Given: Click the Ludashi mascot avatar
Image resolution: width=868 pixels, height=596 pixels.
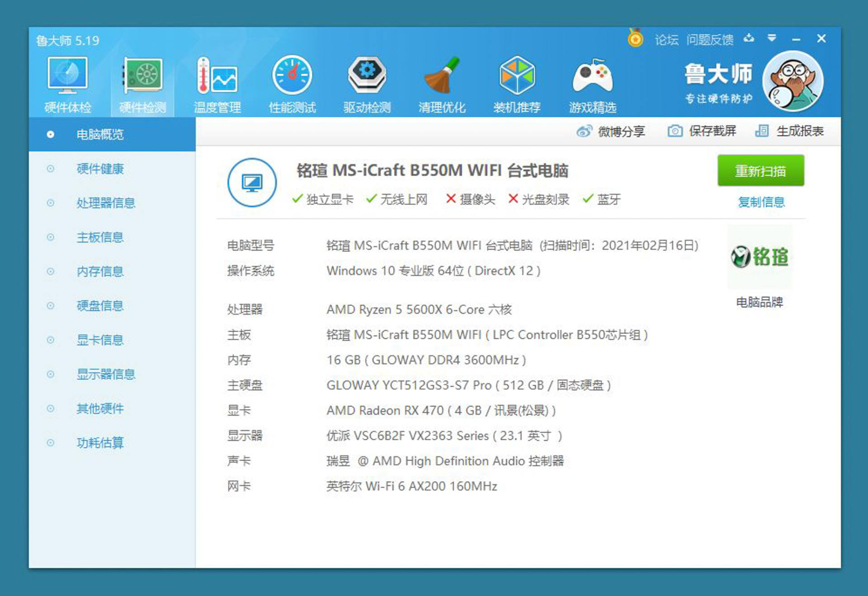Looking at the screenshot, I should [793, 82].
